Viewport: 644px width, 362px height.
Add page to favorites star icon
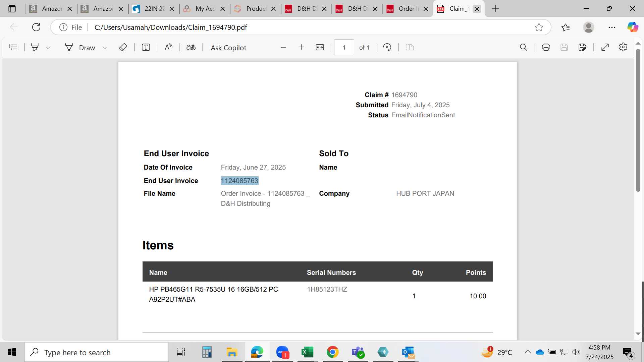tap(539, 27)
